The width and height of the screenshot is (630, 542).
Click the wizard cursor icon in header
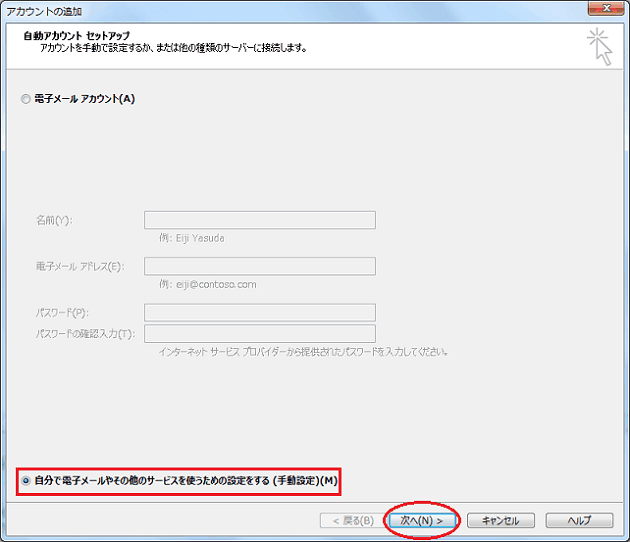click(x=600, y=46)
